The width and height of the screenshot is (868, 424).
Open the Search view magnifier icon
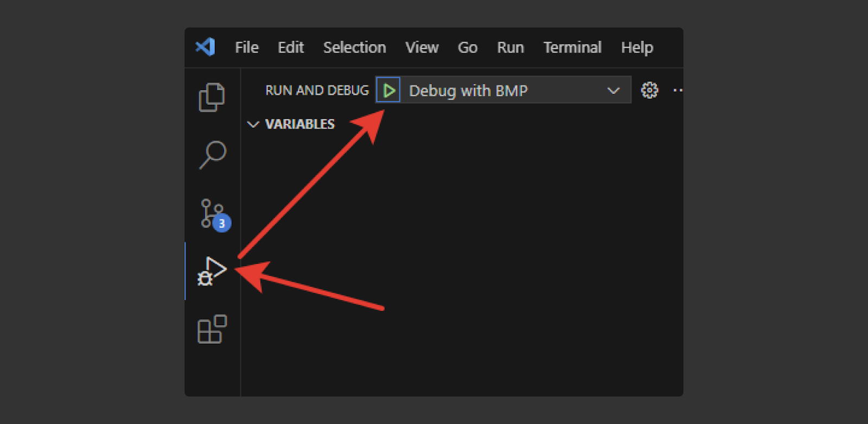[x=212, y=155]
